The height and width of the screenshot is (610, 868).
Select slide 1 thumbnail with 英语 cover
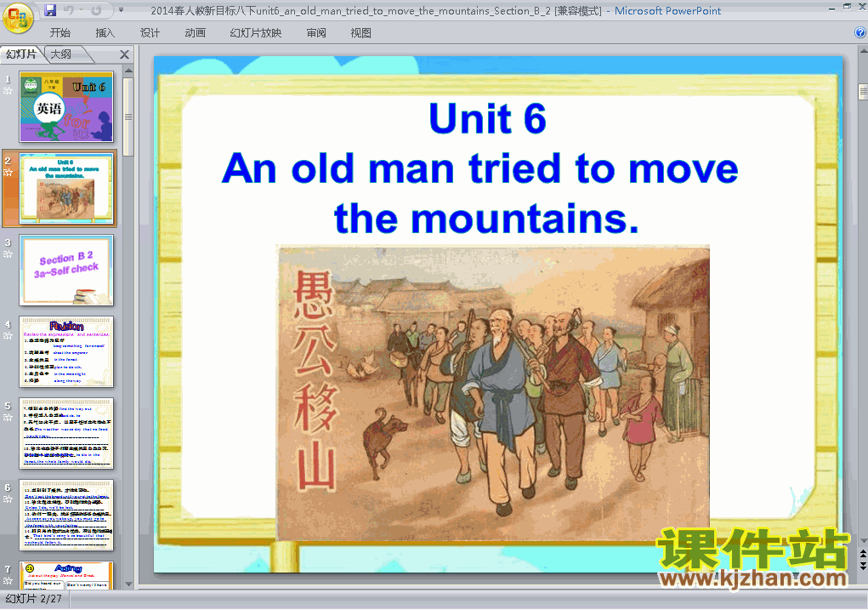point(66,107)
